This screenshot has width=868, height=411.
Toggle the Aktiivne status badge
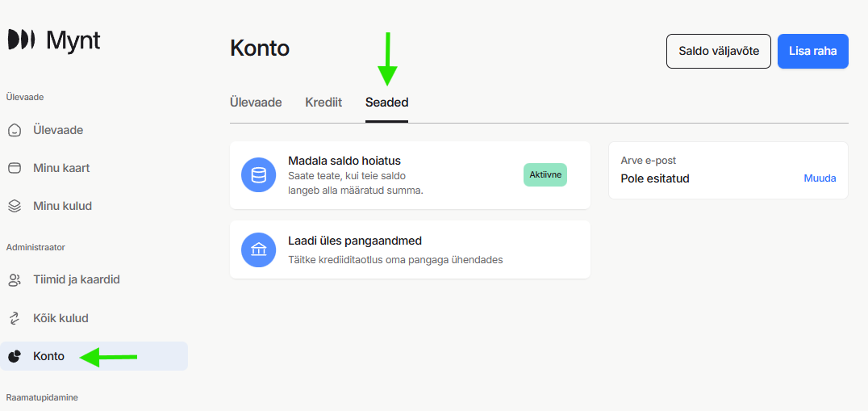point(545,175)
